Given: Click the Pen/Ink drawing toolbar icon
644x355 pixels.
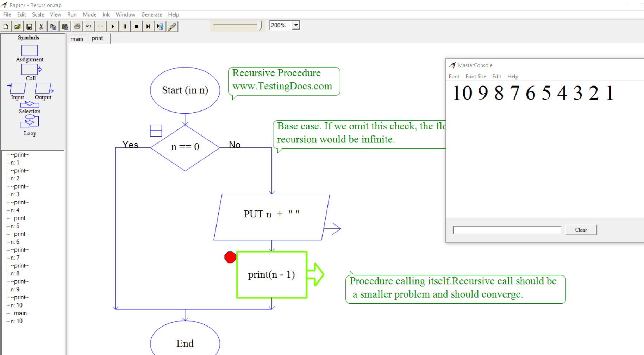Looking at the screenshot, I should point(172,26).
